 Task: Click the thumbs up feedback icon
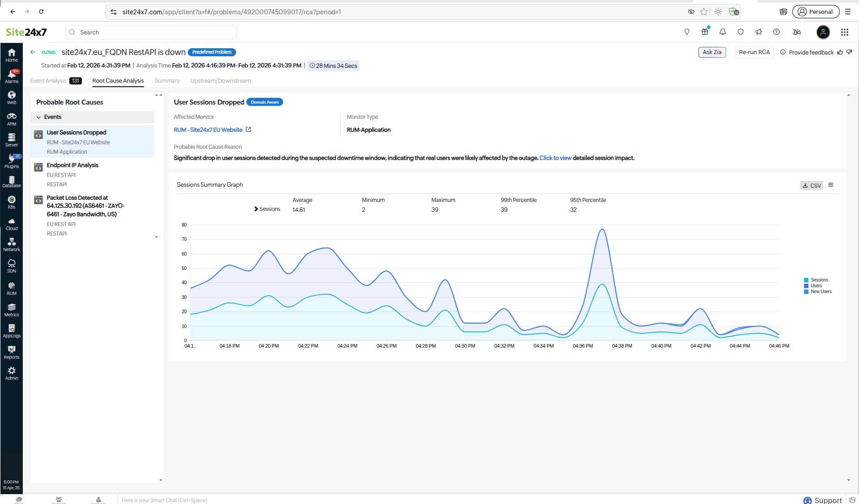[840, 52]
